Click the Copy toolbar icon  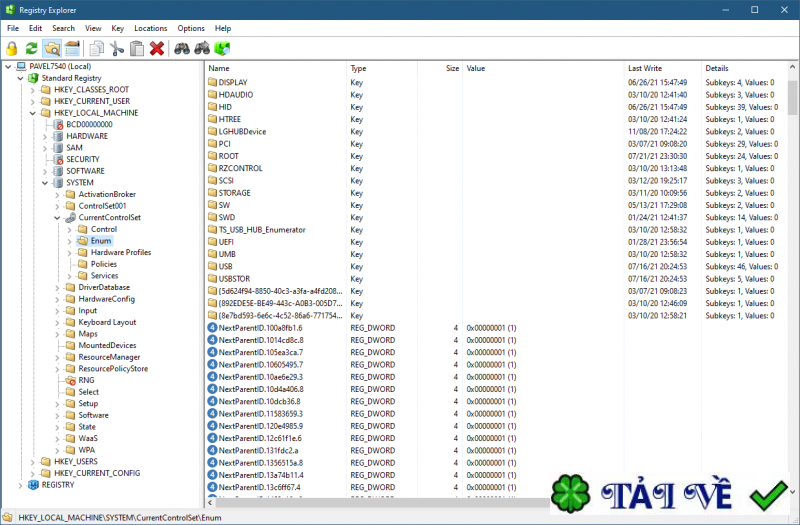pos(96,48)
